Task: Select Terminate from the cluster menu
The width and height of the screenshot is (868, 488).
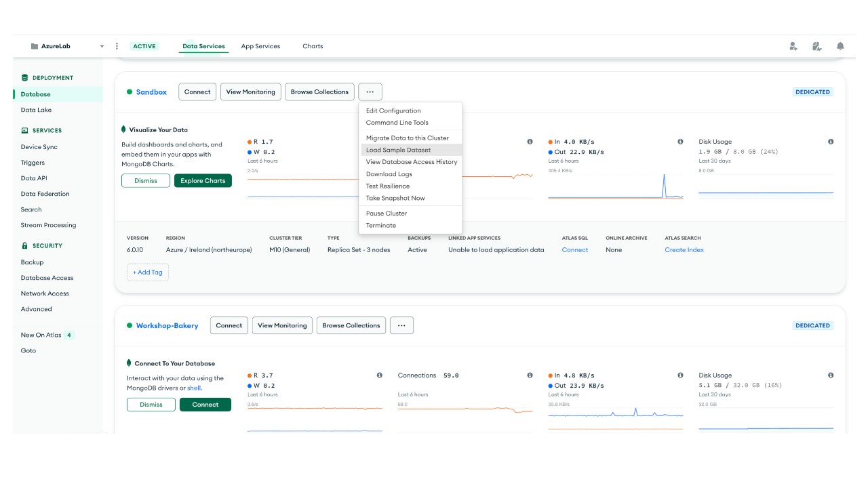Action: click(381, 226)
